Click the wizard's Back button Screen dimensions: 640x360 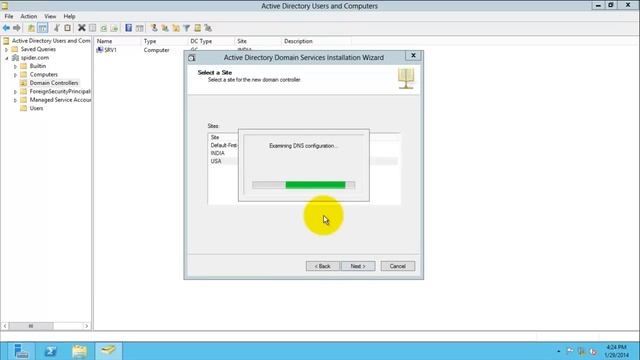point(322,266)
